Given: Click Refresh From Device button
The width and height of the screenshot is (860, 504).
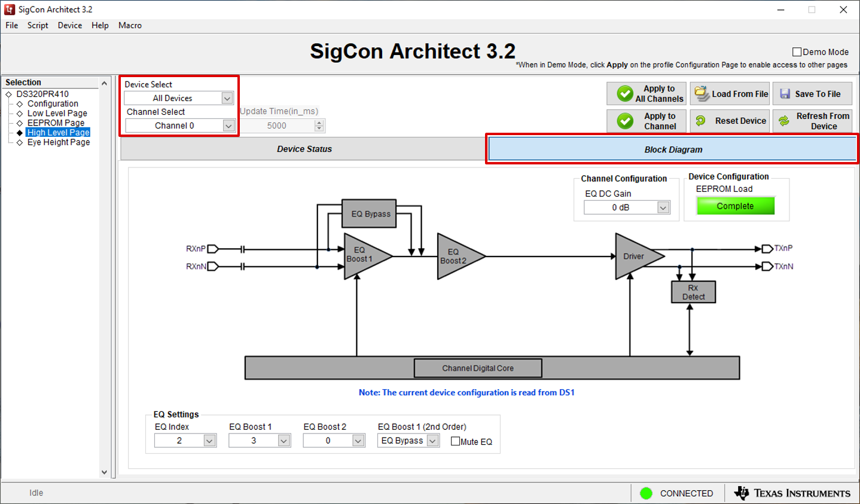Looking at the screenshot, I should coord(812,121).
